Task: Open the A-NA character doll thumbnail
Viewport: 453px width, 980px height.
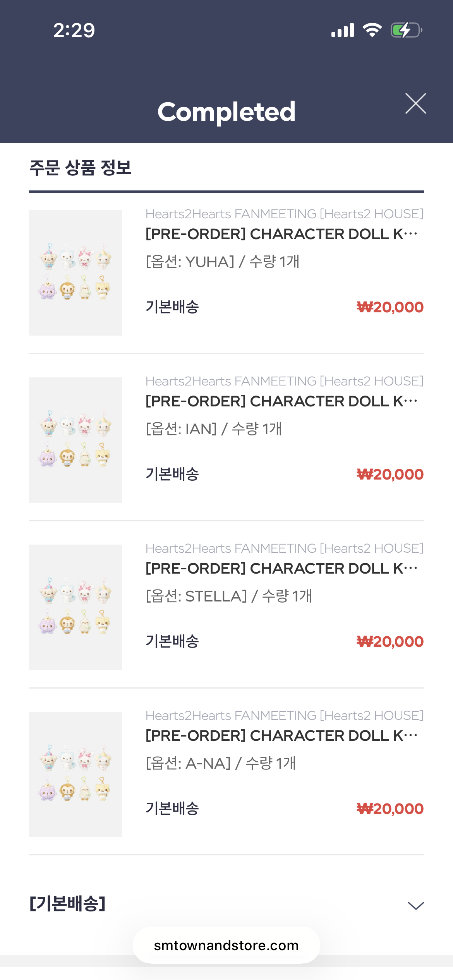Action: coord(75,774)
